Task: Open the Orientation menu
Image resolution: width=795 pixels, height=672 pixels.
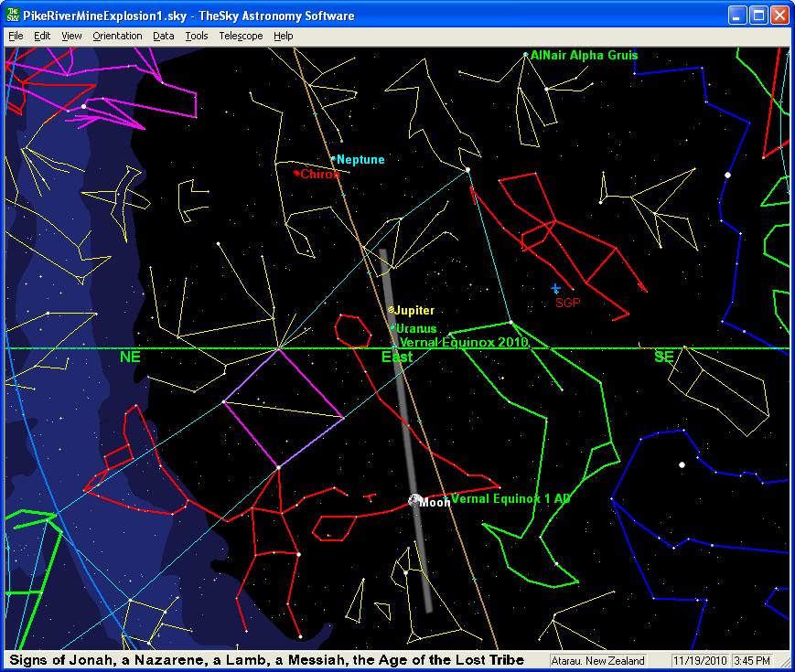Action: coord(117,36)
